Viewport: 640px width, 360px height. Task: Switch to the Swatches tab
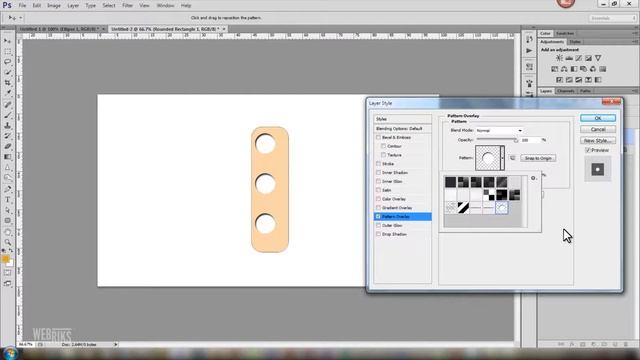pyautogui.click(x=565, y=33)
